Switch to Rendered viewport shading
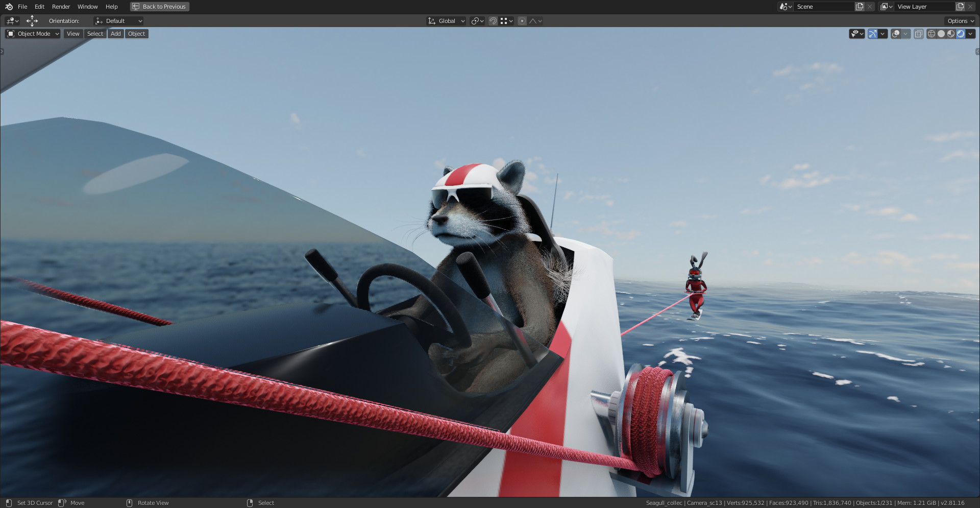Viewport: 980px width, 508px height. (961, 34)
